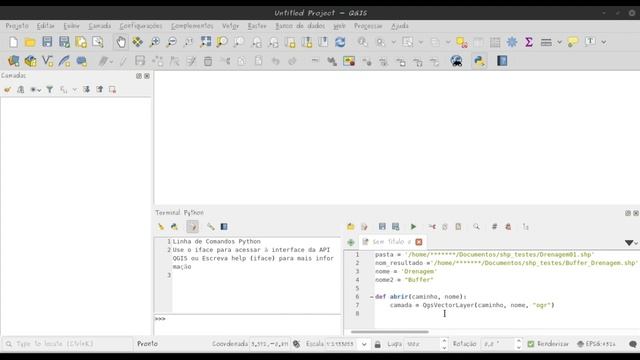Open project using the yellow folder icon
This screenshot has height=360, width=640.
click(x=30, y=42)
